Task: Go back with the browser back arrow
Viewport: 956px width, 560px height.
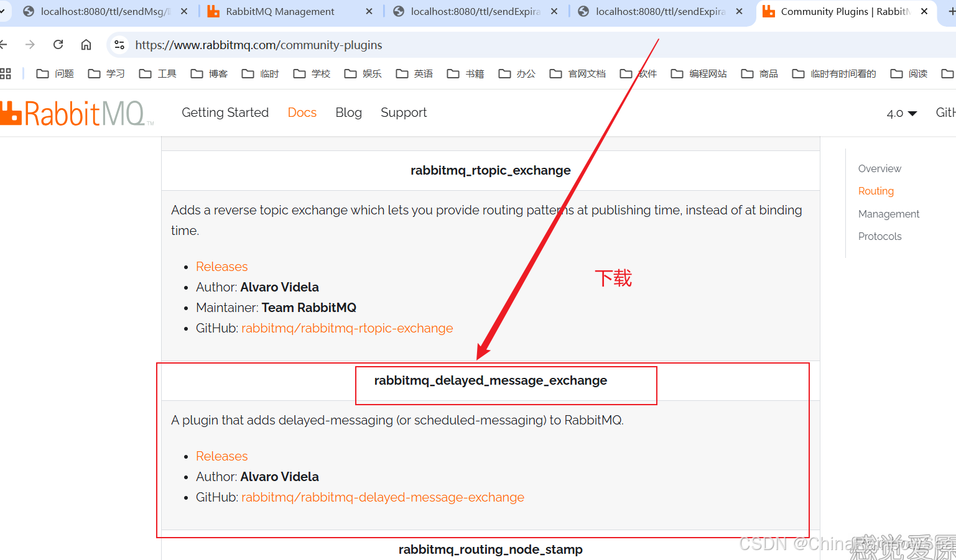Action: pyautogui.click(x=3, y=45)
